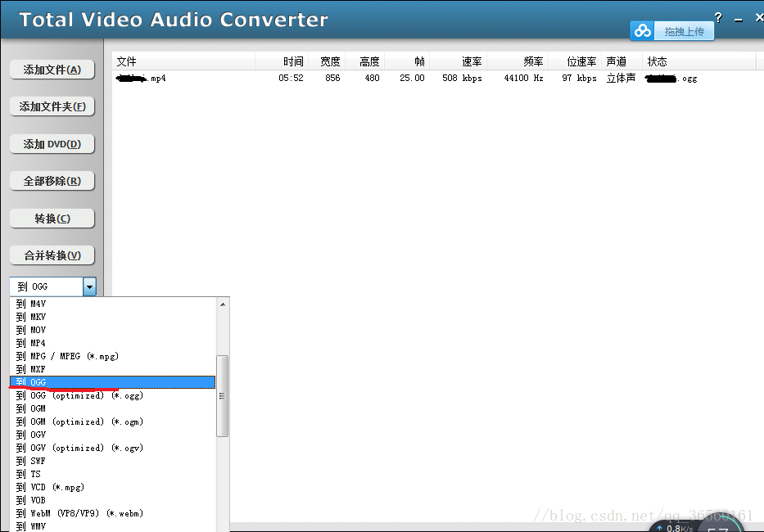764x532 pixels.
Task: Click 全部移除(R) to remove all files
Action: [52, 181]
